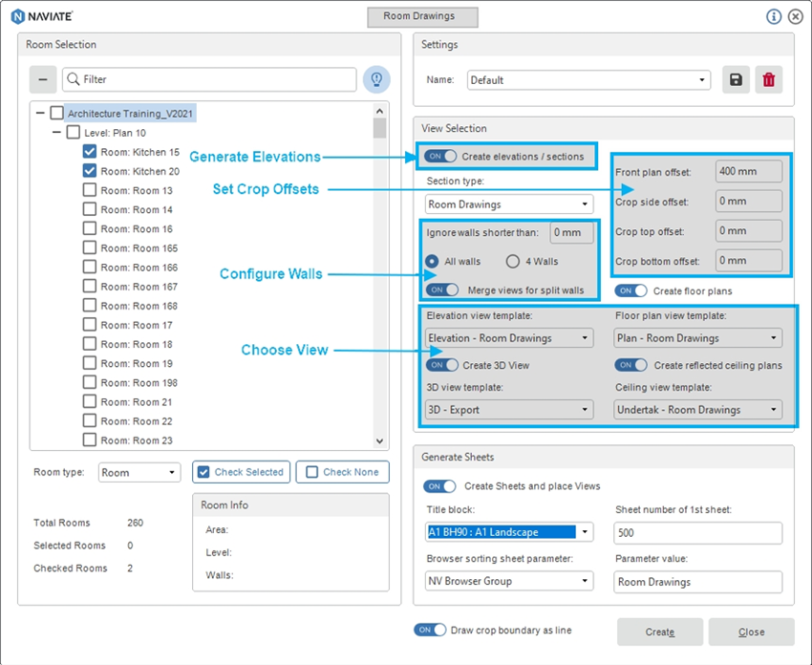Click the Crop top offset field

[749, 231]
